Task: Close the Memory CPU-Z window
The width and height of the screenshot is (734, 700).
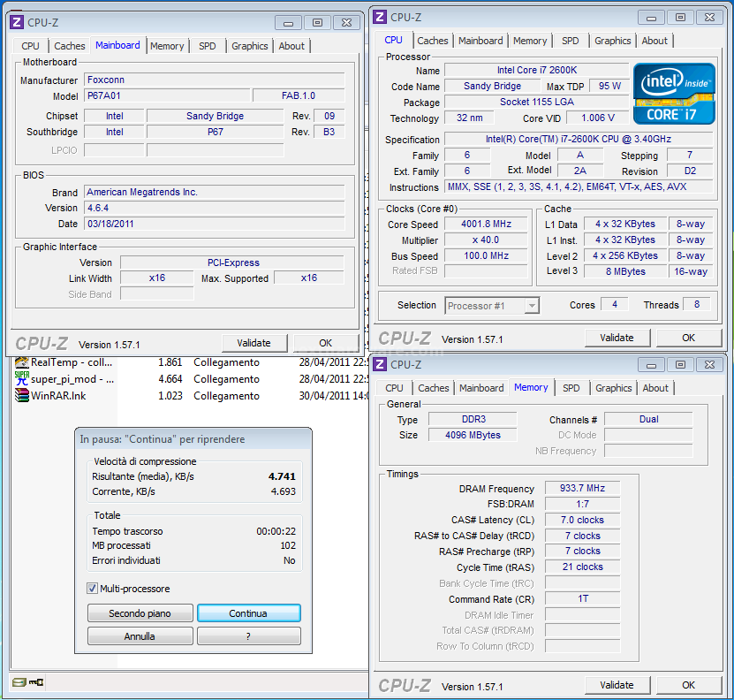Action: tap(709, 364)
